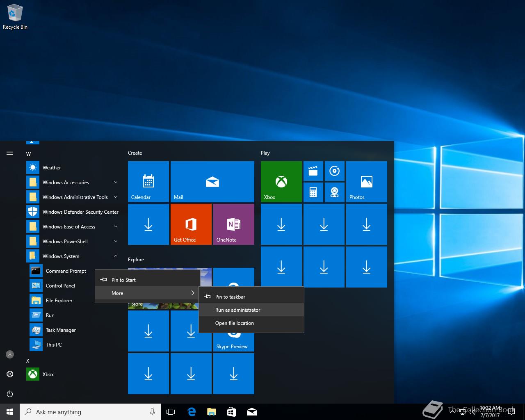The width and height of the screenshot is (525, 420).
Task: Select Pin to taskbar
Action: pyautogui.click(x=251, y=297)
